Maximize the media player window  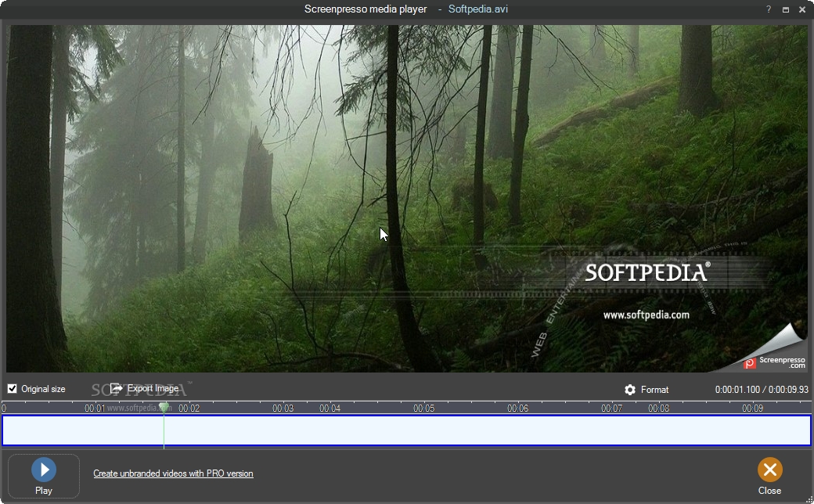[x=786, y=9]
